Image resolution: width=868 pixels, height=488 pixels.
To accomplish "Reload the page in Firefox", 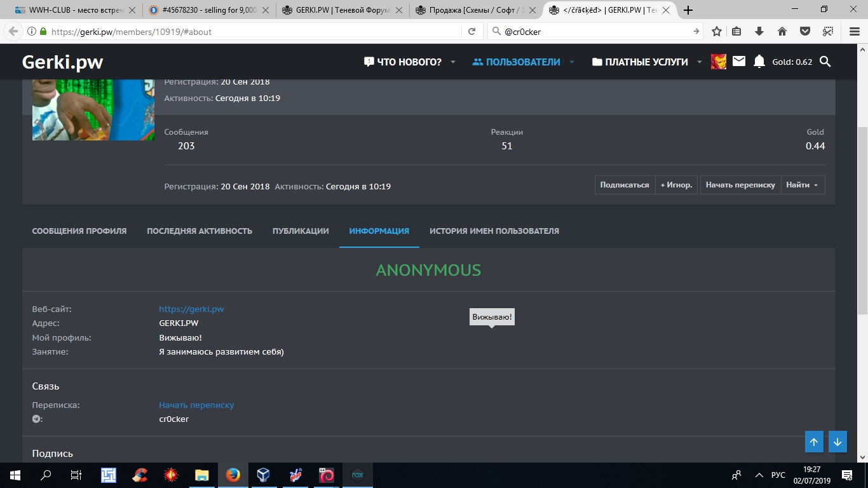I will click(471, 31).
